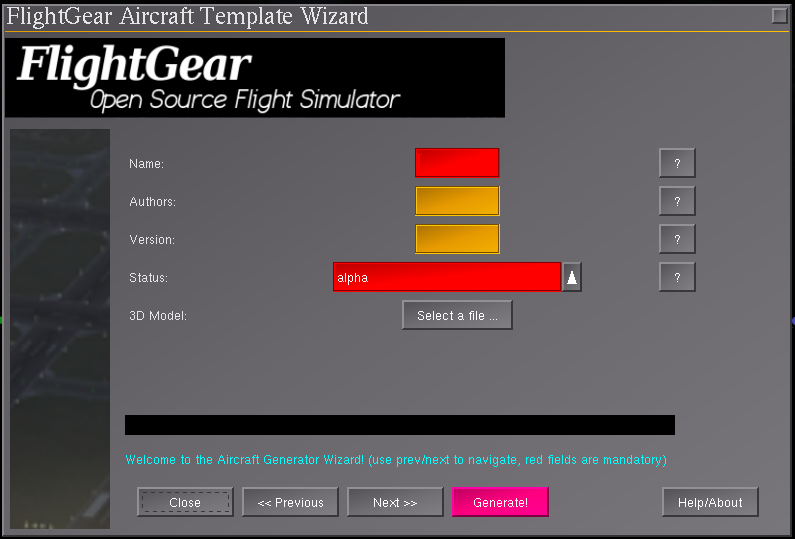
Task: Open the Status combo box showing alpha
Action: [x=447, y=277]
